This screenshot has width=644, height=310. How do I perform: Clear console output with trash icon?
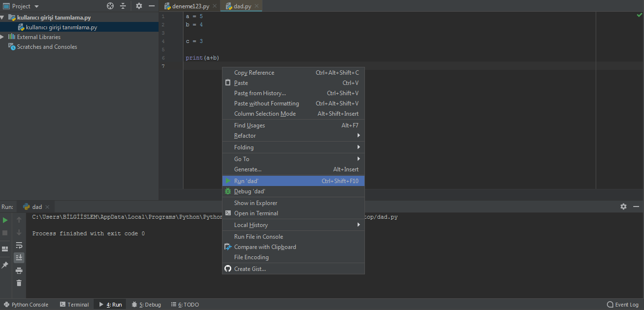click(19, 283)
